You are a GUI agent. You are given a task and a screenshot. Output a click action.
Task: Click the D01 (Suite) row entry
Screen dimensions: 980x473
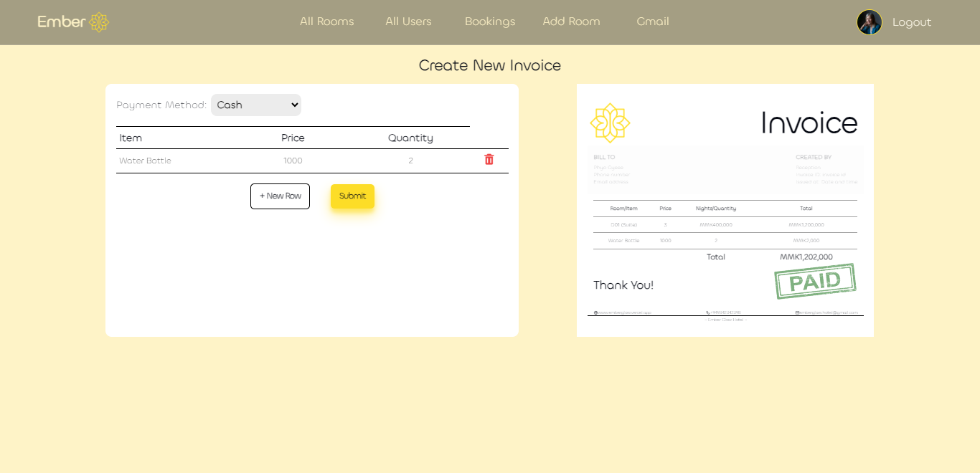(623, 224)
